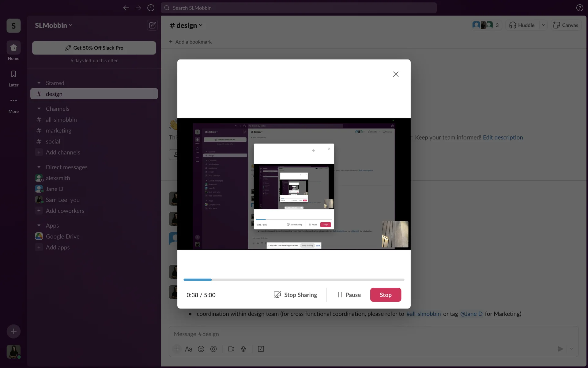
Task: Click the Search SLMobbin field
Action: click(x=299, y=8)
